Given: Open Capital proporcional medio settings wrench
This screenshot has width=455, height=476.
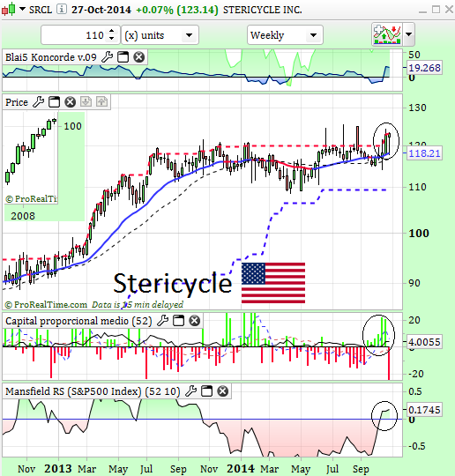Looking at the screenshot, I should 163,320.
